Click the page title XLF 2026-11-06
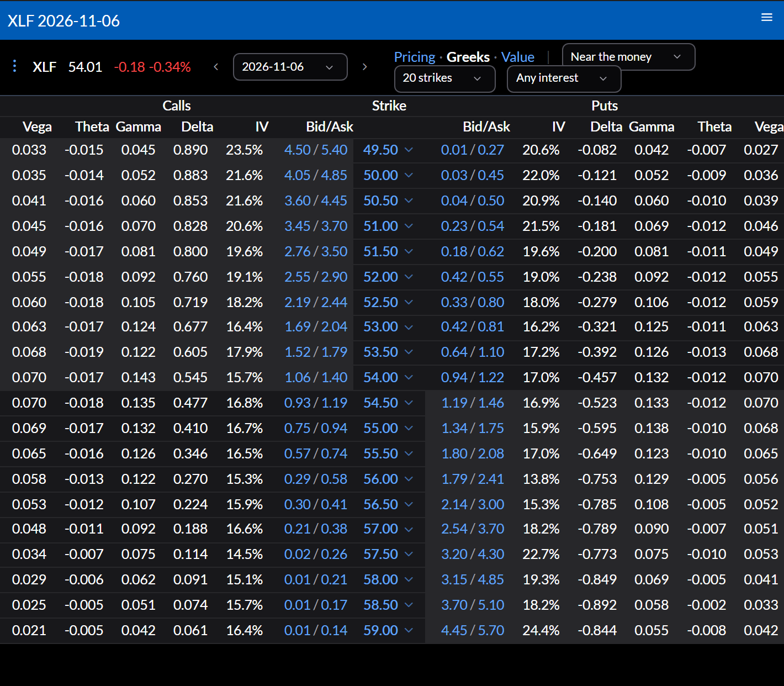784x686 pixels. pos(63,20)
